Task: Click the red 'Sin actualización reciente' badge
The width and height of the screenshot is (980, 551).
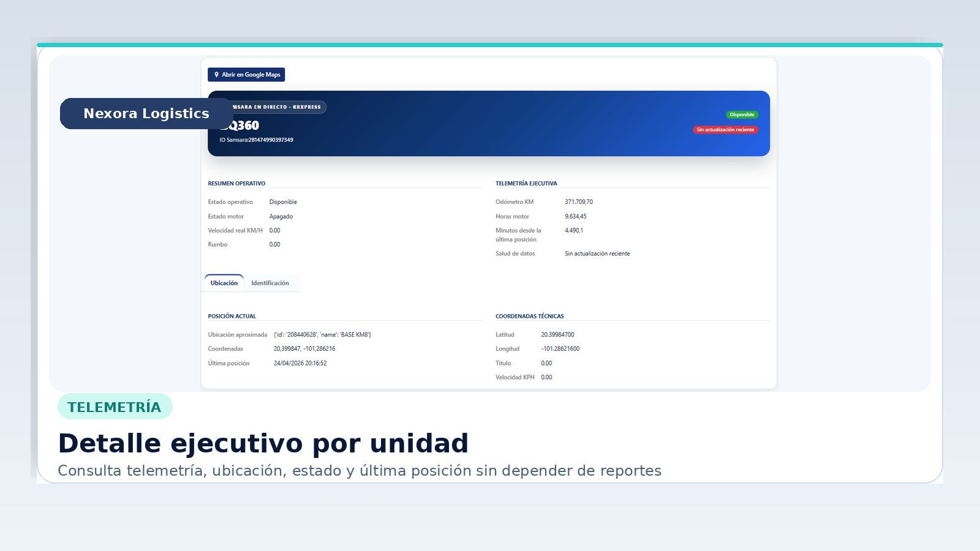Action: coord(725,130)
